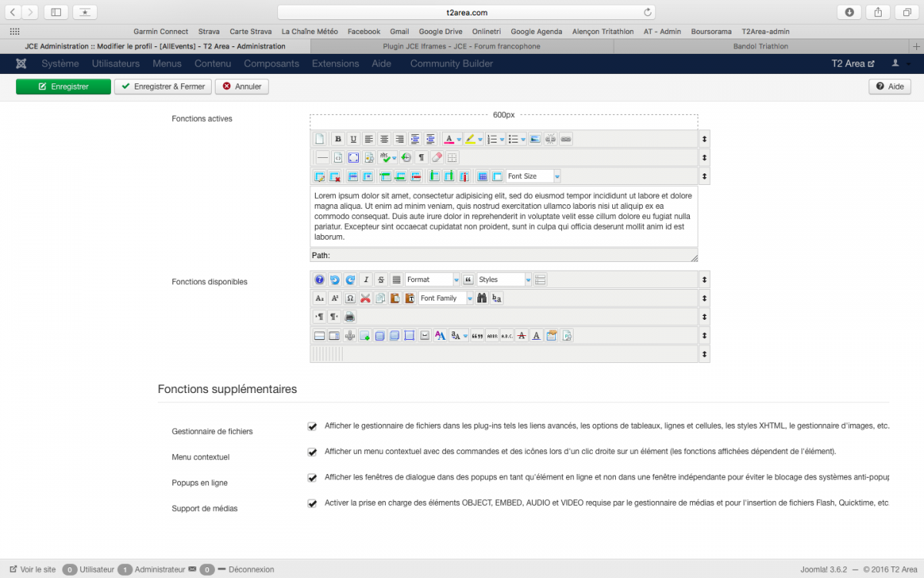Open the spellcheck dropdown arrow
Image resolution: width=924 pixels, height=578 pixels.
coord(394,157)
